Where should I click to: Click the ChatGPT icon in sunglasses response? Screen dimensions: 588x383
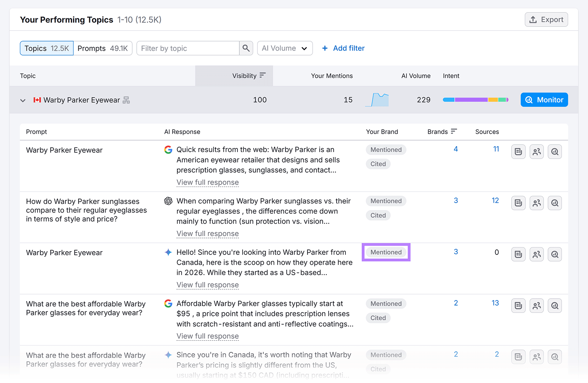(168, 201)
